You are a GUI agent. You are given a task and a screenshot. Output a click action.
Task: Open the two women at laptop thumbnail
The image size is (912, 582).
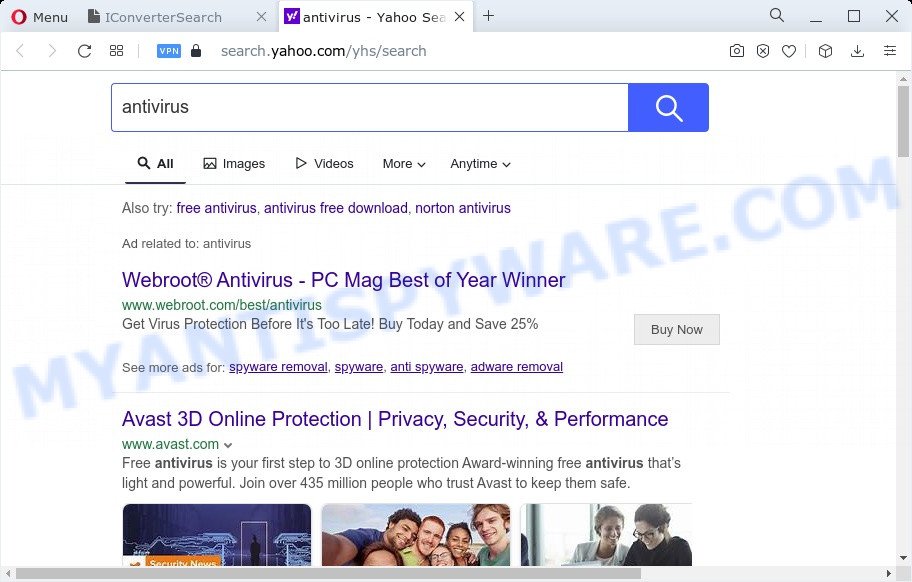click(x=606, y=535)
